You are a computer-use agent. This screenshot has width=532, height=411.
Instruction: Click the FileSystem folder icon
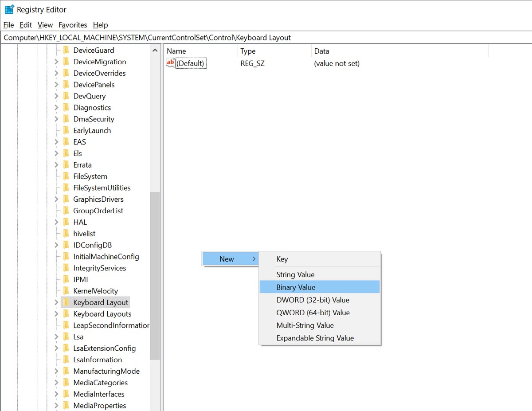point(66,176)
